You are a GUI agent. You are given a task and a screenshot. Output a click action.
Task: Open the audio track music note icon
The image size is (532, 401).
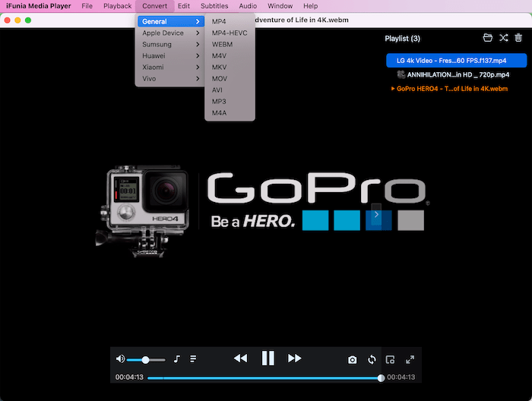tap(176, 359)
